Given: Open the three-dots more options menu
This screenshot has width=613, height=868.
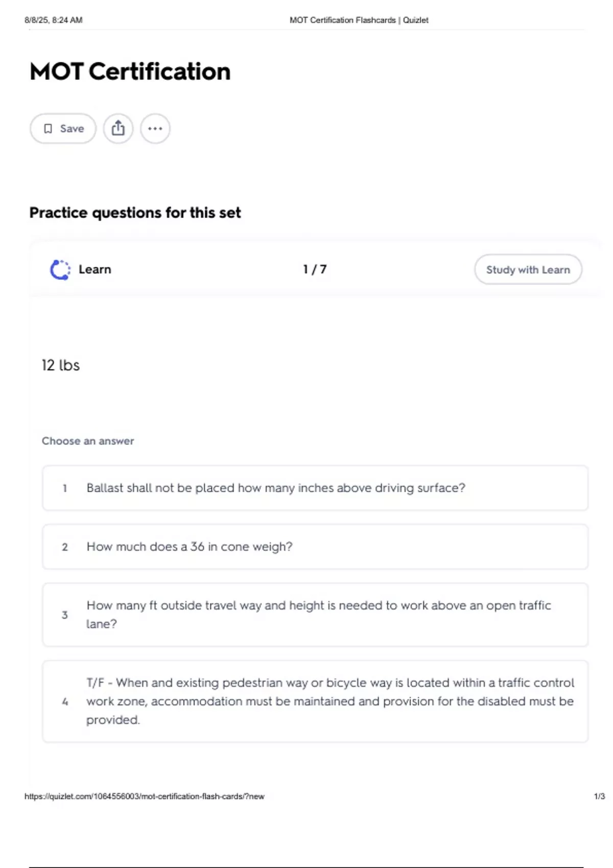Looking at the screenshot, I should point(155,129).
